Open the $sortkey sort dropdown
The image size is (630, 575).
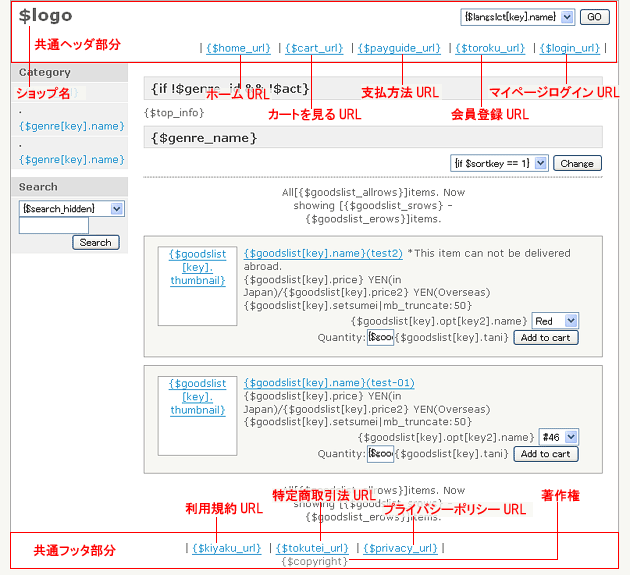(499, 163)
